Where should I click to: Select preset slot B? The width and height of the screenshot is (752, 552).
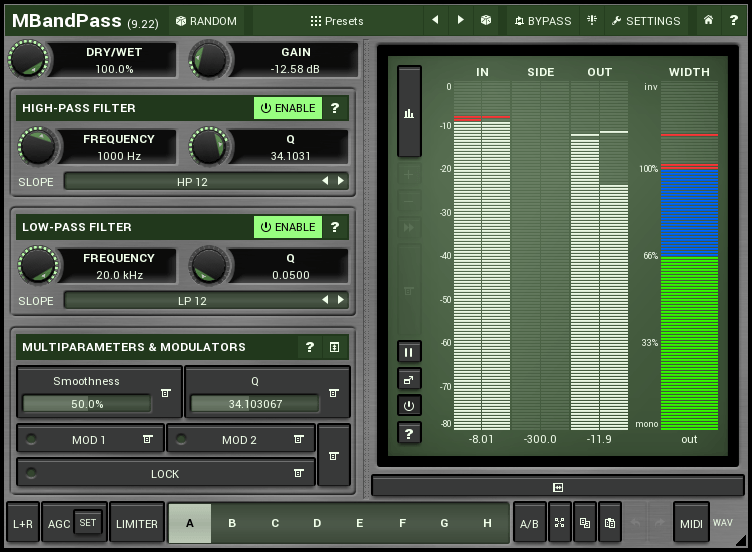232,523
